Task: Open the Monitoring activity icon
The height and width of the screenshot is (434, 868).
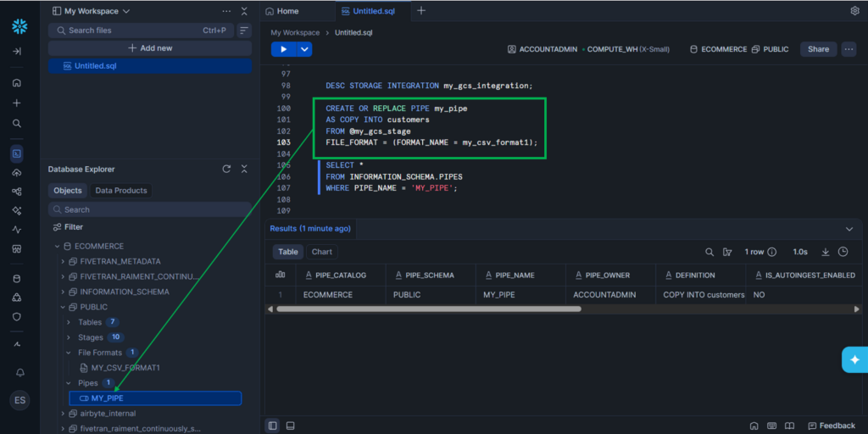Action: 17,229
